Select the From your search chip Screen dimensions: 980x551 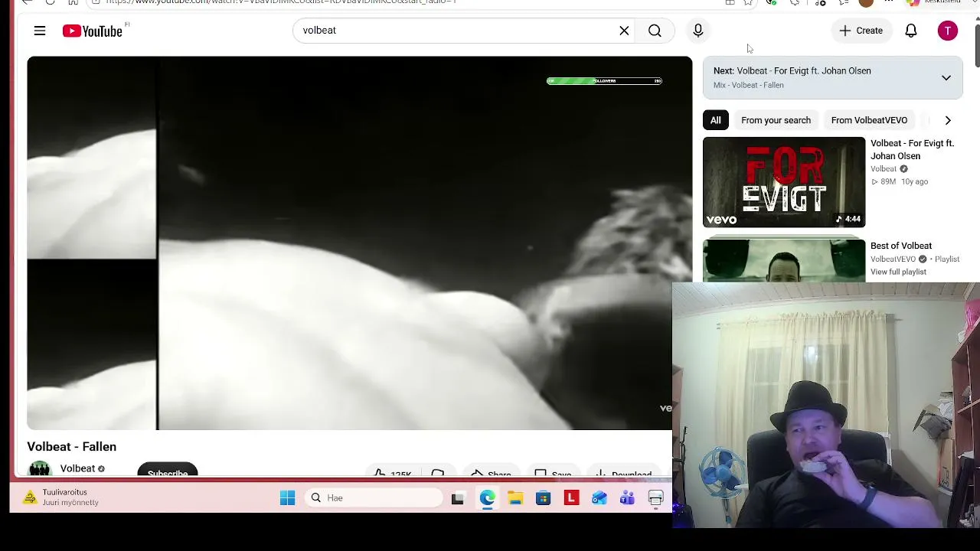click(x=776, y=120)
